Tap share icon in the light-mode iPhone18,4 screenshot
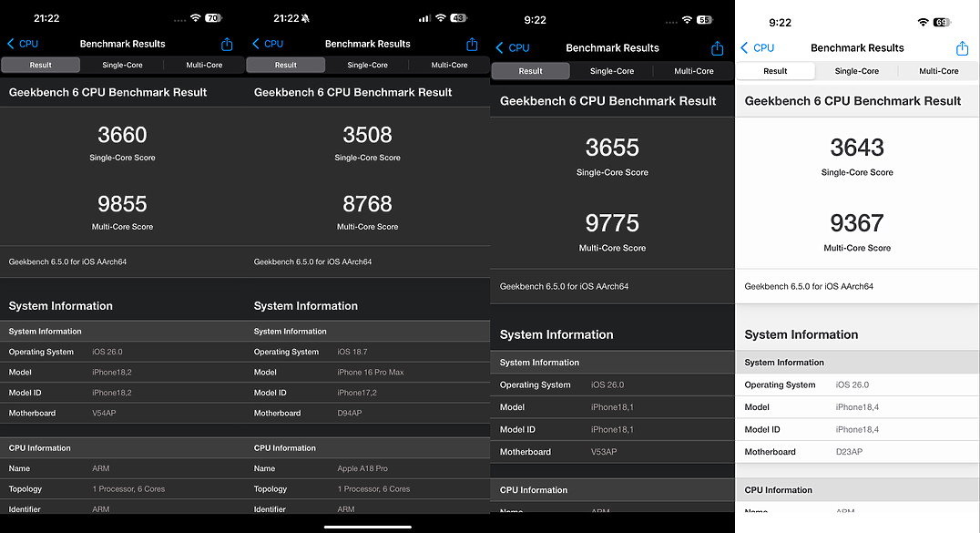Image resolution: width=980 pixels, height=533 pixels. coord(962,47)
